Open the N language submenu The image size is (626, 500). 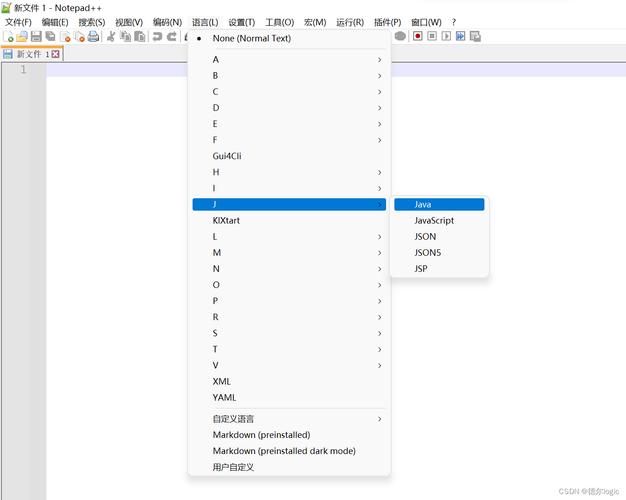pos(289,269)
